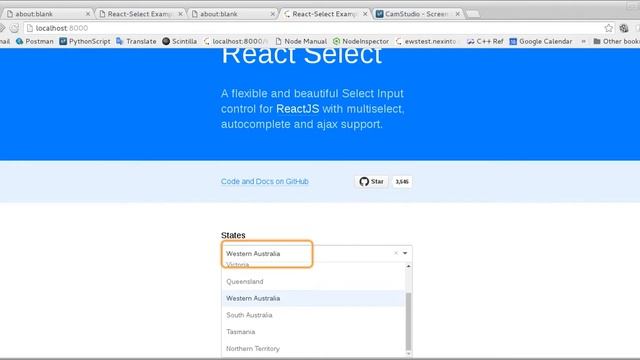Open the ewstest.nexinto bookmark

tap(426, 41)
